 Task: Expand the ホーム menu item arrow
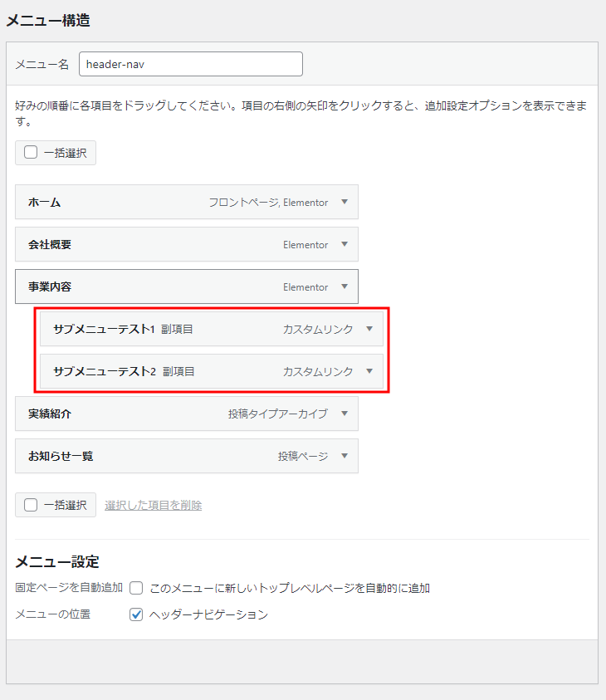coord(345,202)
